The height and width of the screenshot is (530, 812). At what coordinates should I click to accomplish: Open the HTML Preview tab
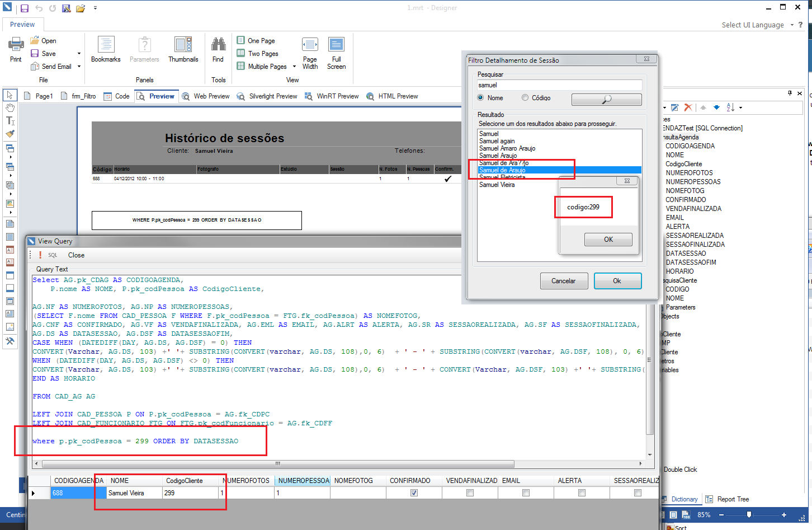(x=393, y=96)
